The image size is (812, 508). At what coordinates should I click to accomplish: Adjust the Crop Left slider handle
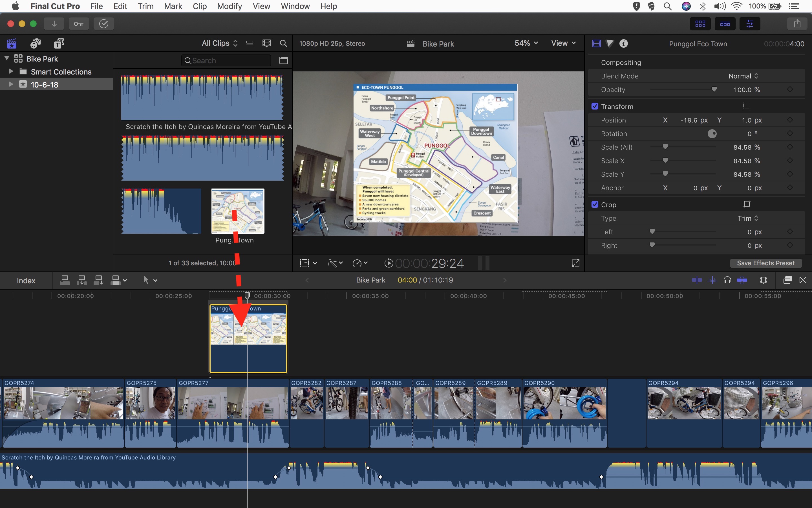pos(652,231)
